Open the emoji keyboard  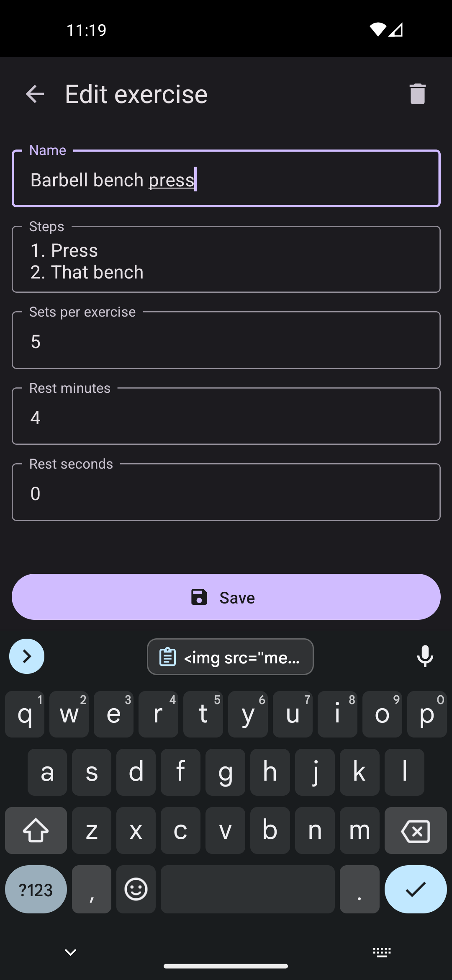coord(136,890)
